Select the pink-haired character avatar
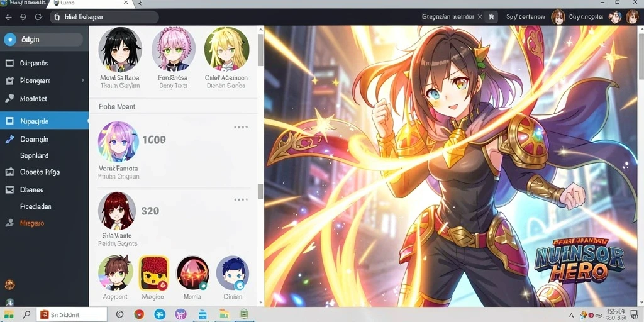The image size is (644, 322). 174,49
